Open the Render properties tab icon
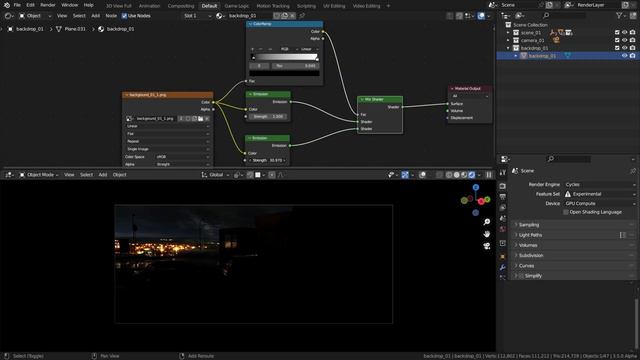 coord(502,186)
